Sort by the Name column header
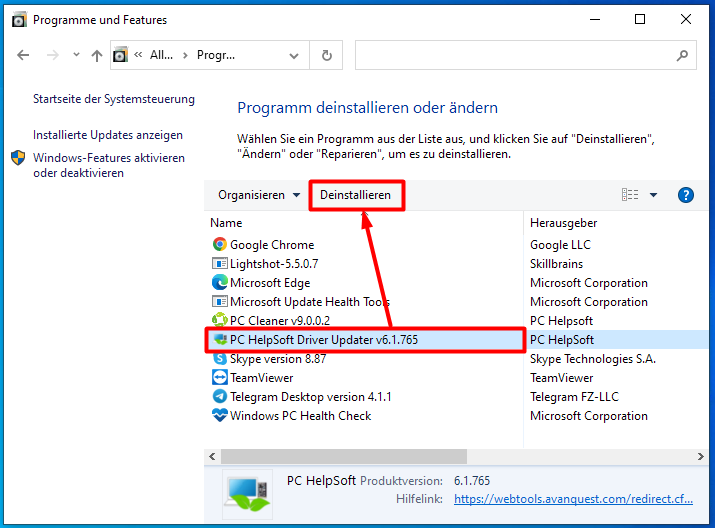The height and width of the screenshot is (528, 715). pyautogui.click(x=226, y=223)
